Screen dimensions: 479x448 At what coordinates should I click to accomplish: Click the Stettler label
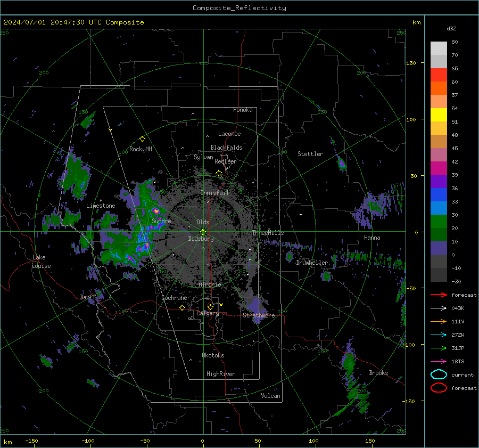click(x=310, y=154)
